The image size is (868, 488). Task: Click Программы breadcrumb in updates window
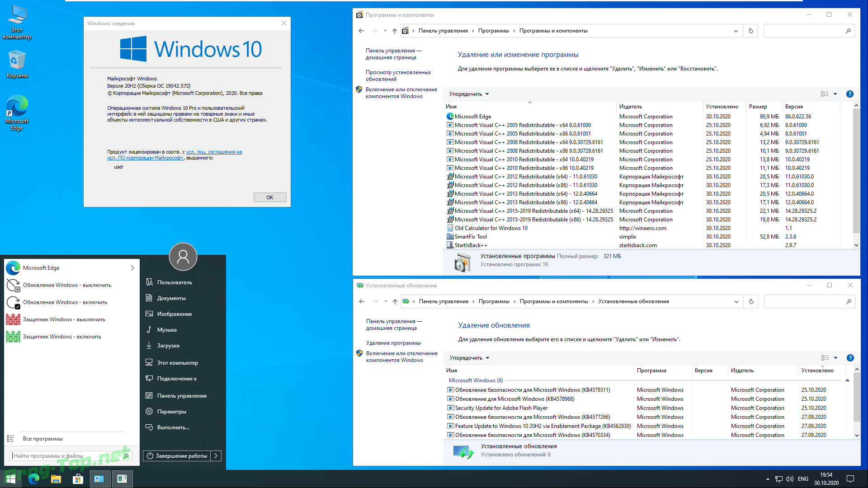(x=494, y=301)
